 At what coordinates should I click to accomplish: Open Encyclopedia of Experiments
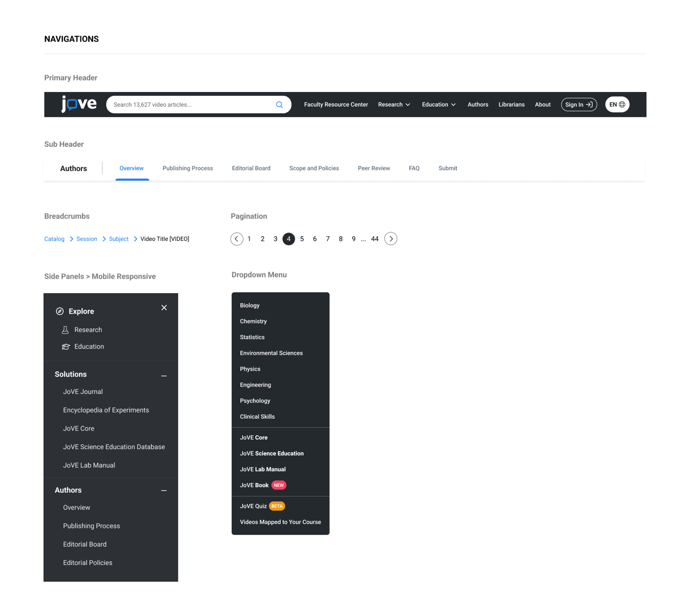tap(106, 410)
